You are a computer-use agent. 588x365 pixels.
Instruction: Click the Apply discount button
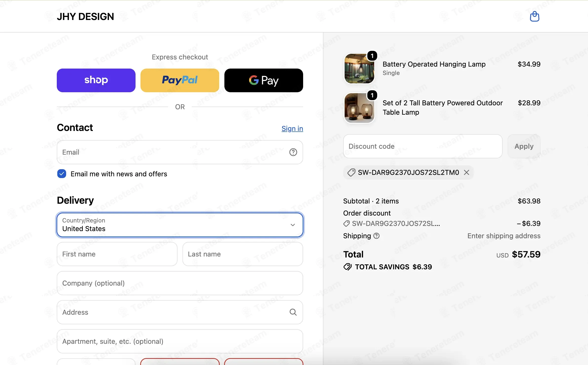coord(524,146)
